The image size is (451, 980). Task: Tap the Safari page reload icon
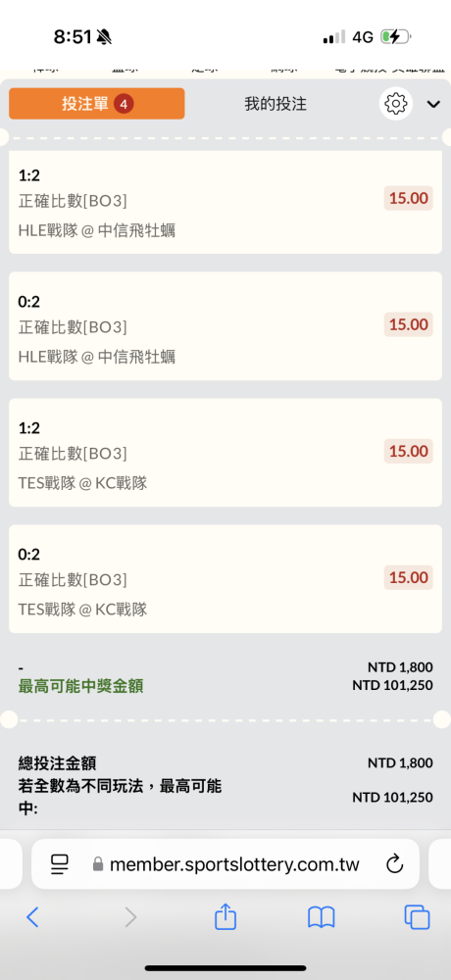(x=394, y=864)
